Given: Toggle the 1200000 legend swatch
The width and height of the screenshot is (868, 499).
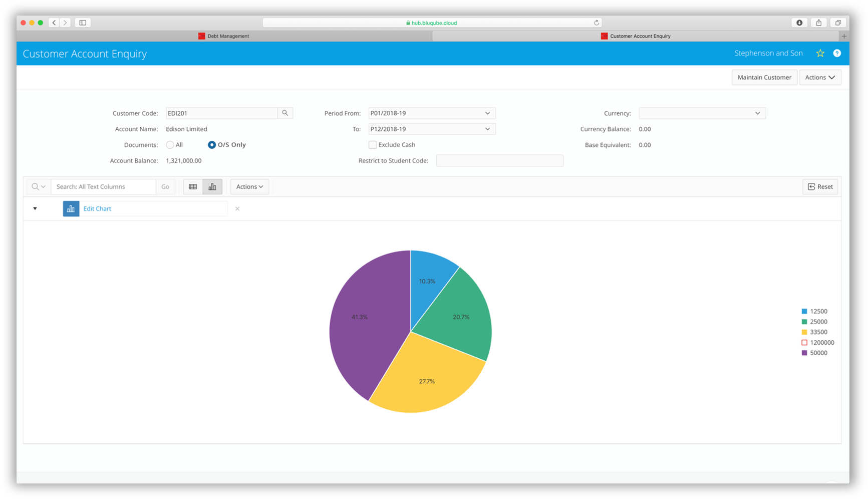Looking at the screenshot, I should [804, 343].
